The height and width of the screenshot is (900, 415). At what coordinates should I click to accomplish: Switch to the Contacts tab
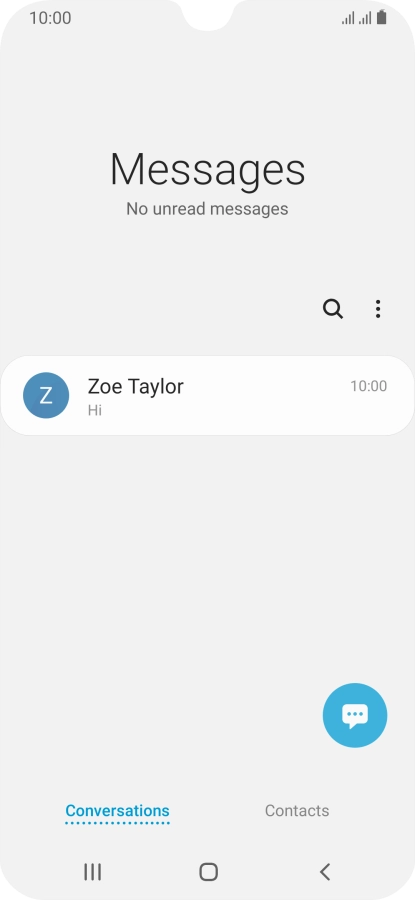tap(297, 810)
